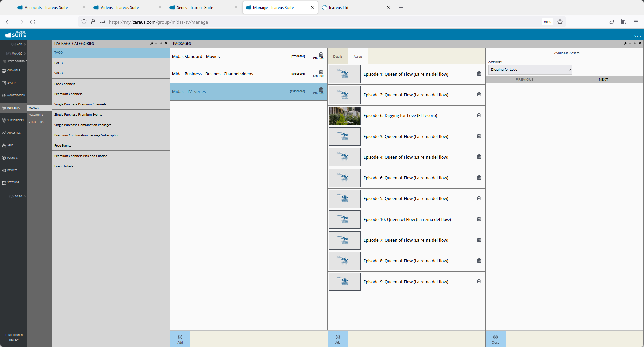Click the Episode 6 Digging for Love thumbnail
This screenshot has height=347, width=644.
pyautogui.click(x=344, y=116)
